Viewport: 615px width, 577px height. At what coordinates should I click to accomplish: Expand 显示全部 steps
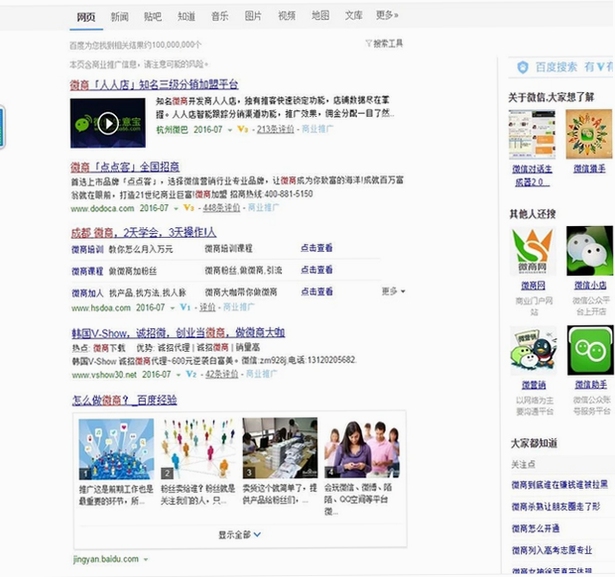click(240, 535)
